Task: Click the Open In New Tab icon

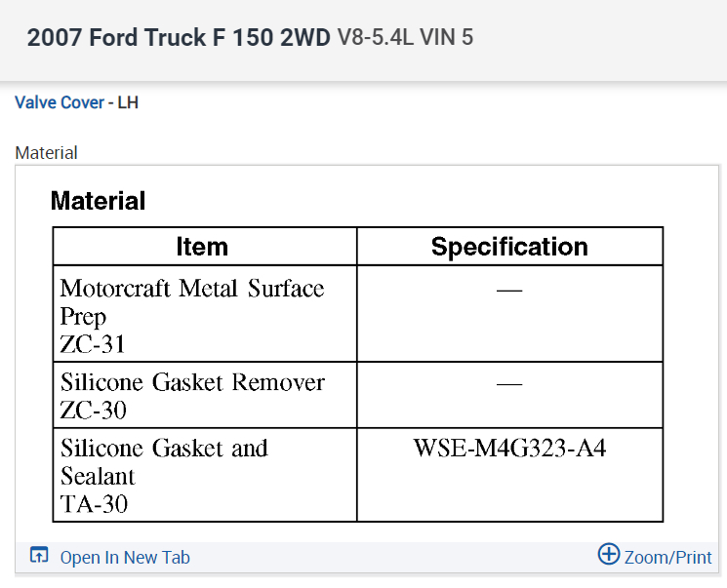Action: (x=39, y=557)
